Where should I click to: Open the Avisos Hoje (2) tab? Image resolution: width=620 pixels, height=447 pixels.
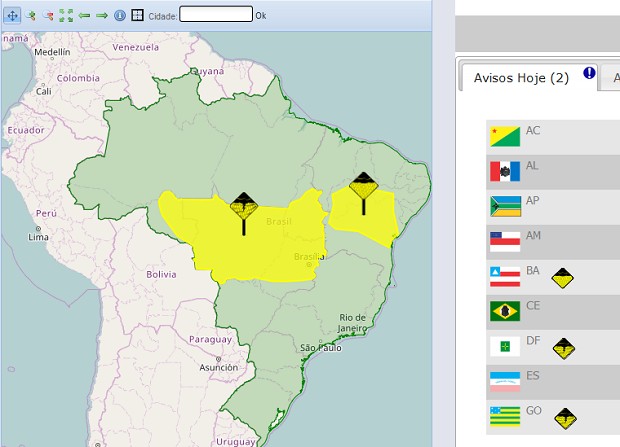519,78
